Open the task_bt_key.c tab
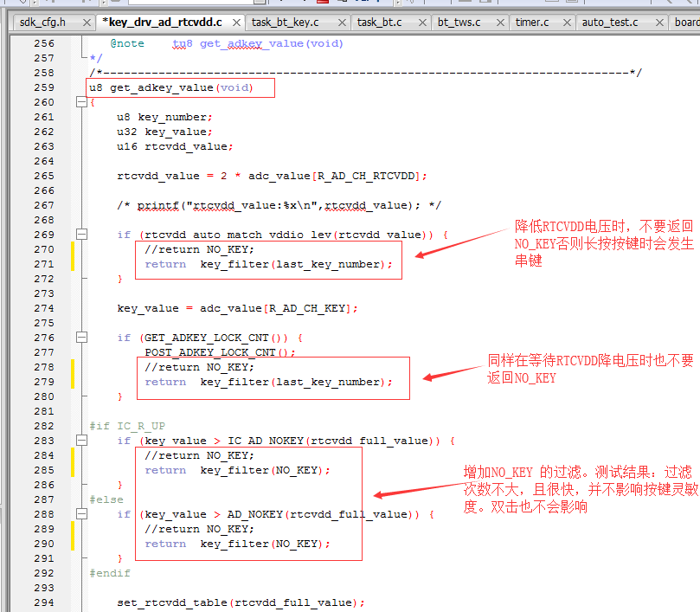The width and height of the screenshot is (700, 612). [285, 23]
